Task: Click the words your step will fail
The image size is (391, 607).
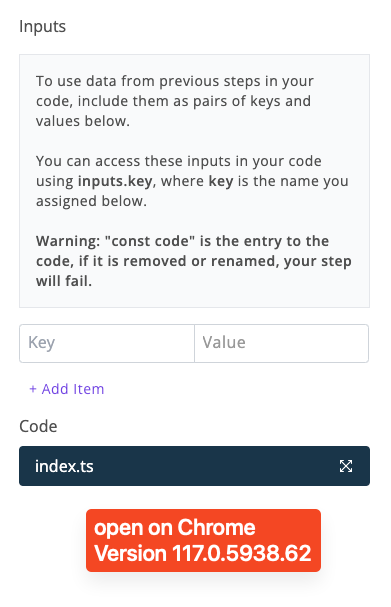Action: [194, 271]
